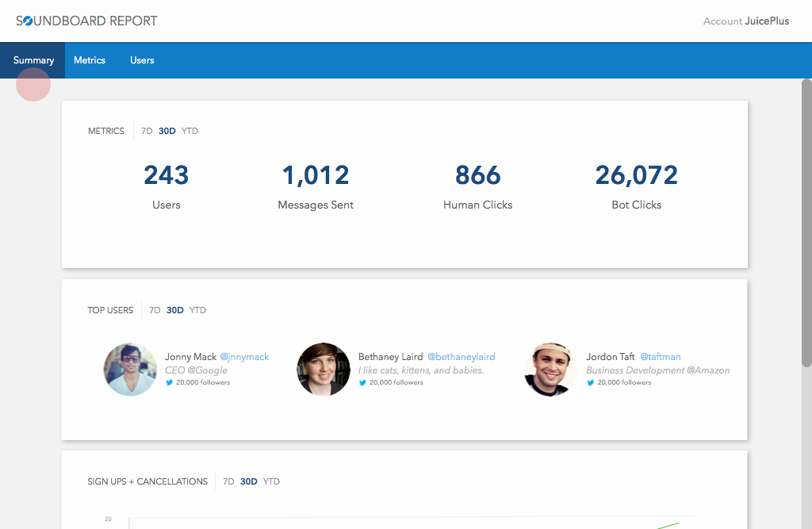This screenshot has height=529, width=812.
Task: Click the Bethaney Laird name
Action: click(390, 357)
